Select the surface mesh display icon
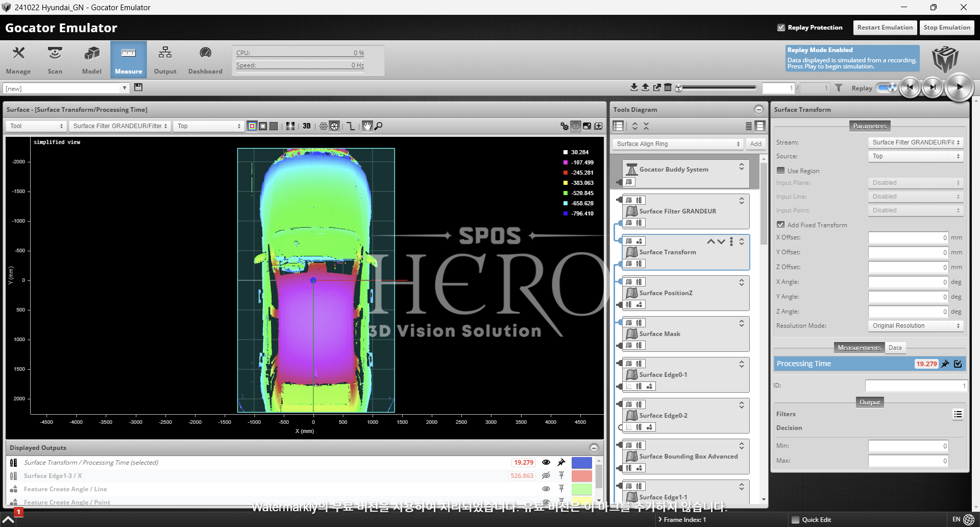Viewport: 980px width, 527px height. [334, 126]
